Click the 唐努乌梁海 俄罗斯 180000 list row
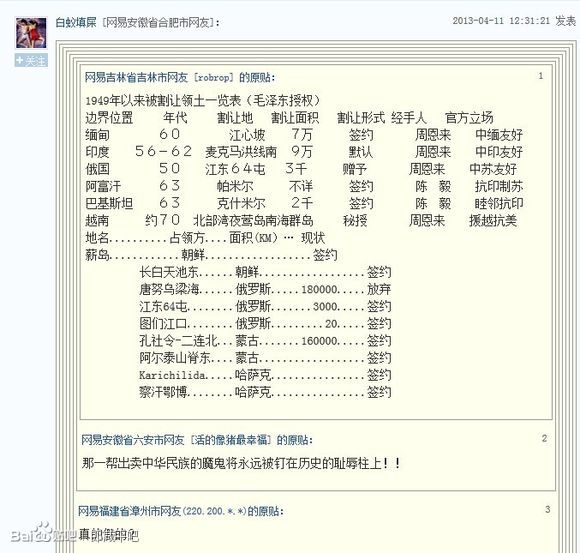This screenshot has height=553, width=580. click(x=265, y=289)
